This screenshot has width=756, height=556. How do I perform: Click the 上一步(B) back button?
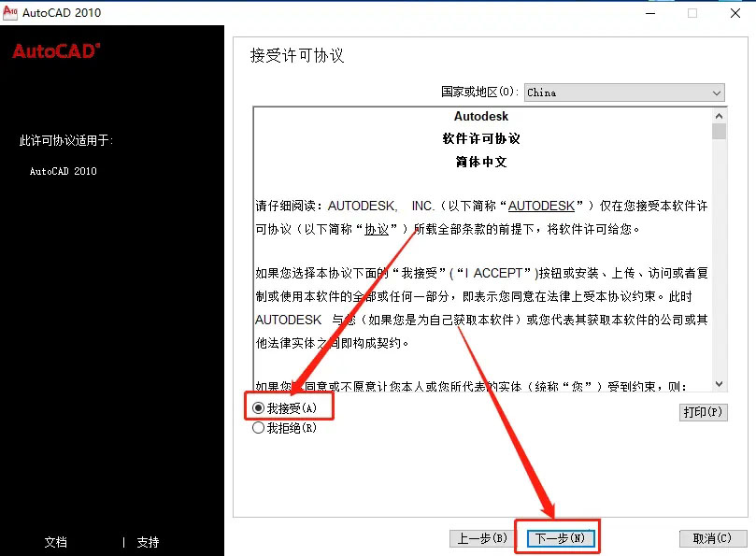point(480,537)
